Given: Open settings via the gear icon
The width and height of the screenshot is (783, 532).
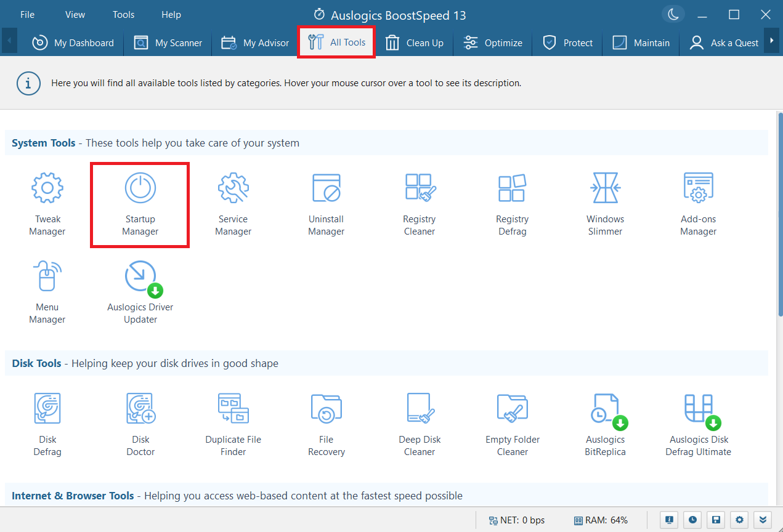Looking at the screenshot, I should (740, 520).
